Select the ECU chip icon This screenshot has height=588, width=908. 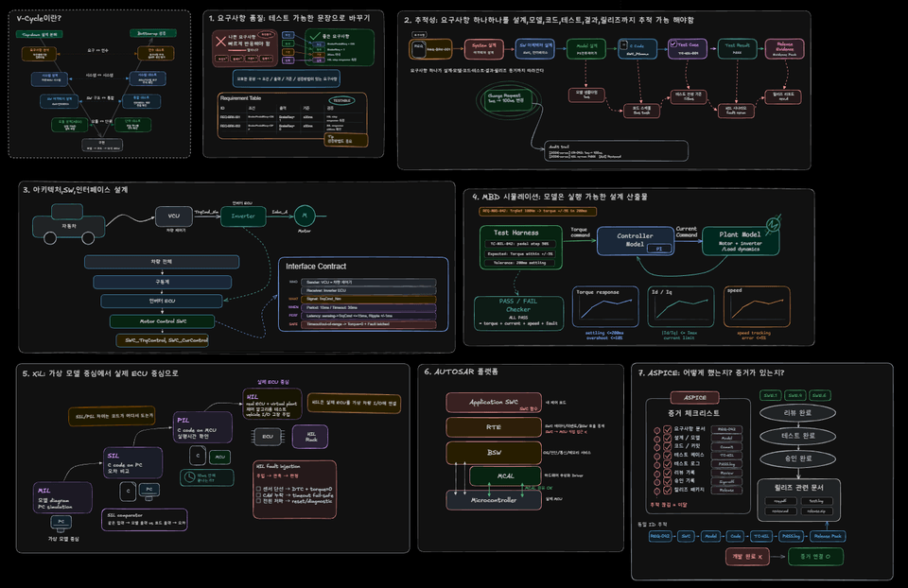pos(267,437)
